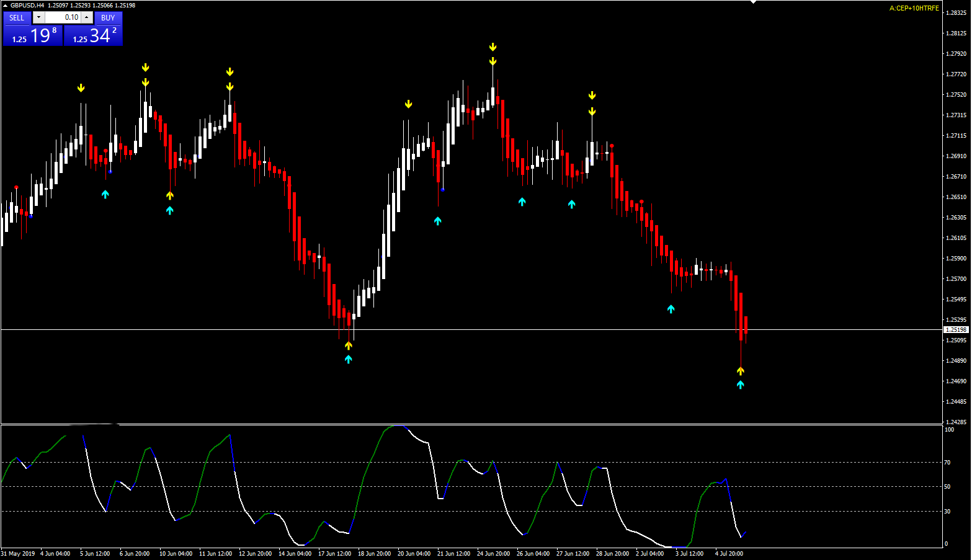Click the indicator level 30 label
The image size is (972, 560).
(947, 512)
